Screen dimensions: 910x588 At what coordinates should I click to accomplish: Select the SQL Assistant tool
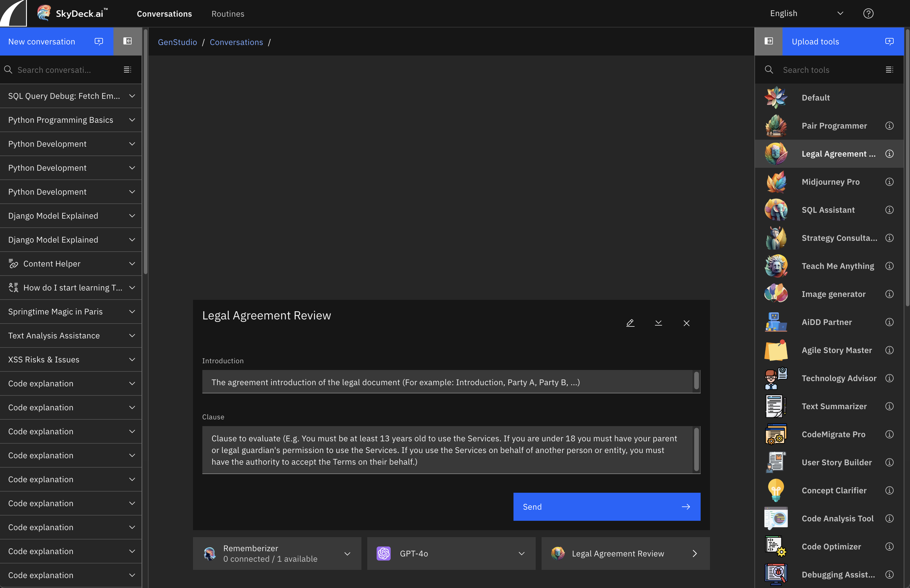click(828, 210)
